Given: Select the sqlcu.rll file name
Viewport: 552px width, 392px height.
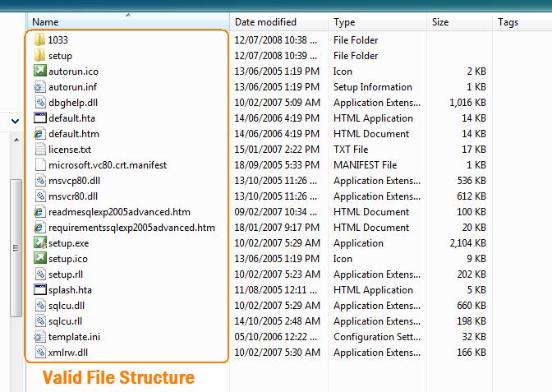Looking at the screenshot, I should [65, 321].
